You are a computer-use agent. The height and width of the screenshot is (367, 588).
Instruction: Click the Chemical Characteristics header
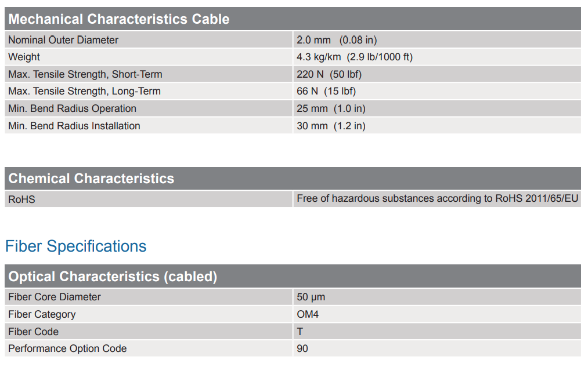pos(91,179)
